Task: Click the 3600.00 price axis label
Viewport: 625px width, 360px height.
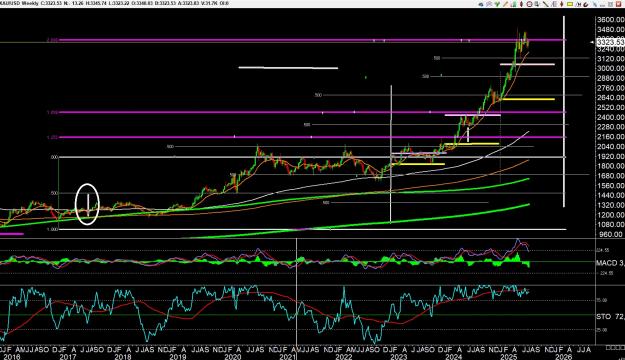Action: [x=610, y=20]
